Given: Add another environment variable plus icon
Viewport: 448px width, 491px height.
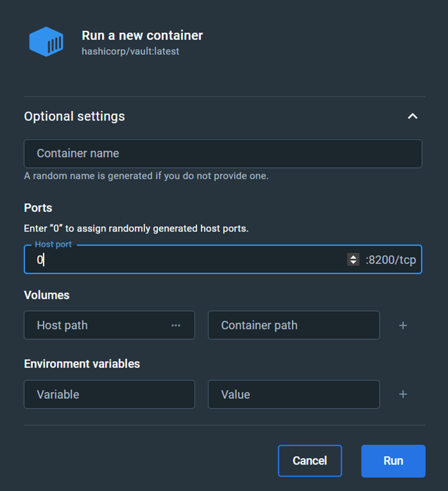Looking at the screenshot, I should 403,394.
